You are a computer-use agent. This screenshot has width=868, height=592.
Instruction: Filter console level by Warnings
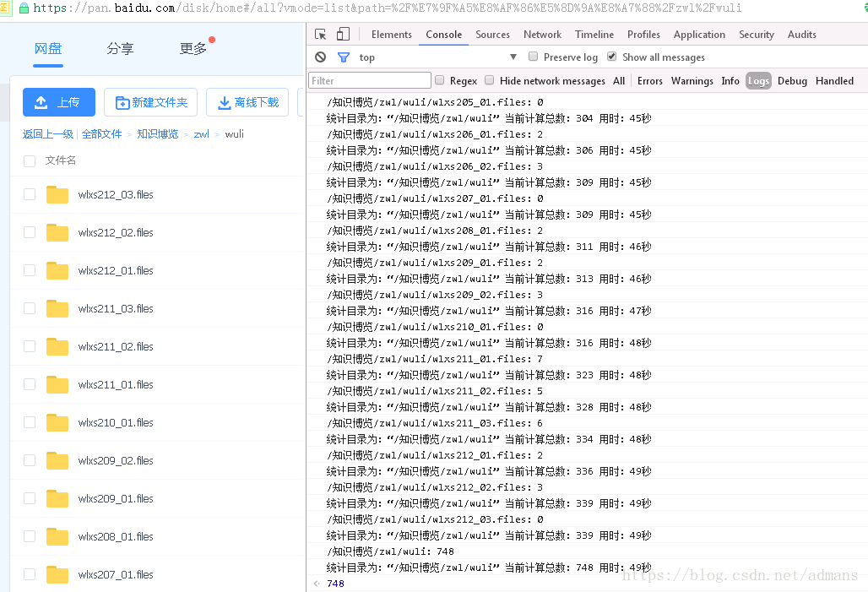[692, 81]
